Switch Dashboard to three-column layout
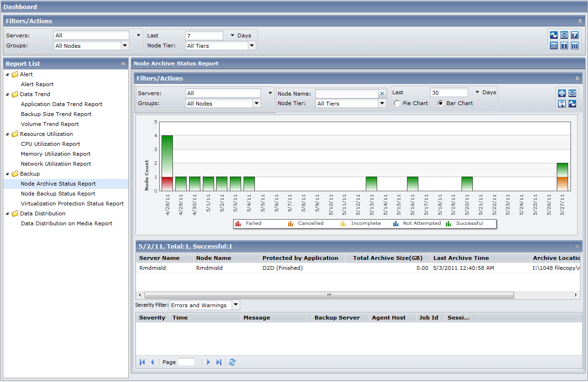The height and width of the screenshot is (382, 588). [x=575, y=45]
